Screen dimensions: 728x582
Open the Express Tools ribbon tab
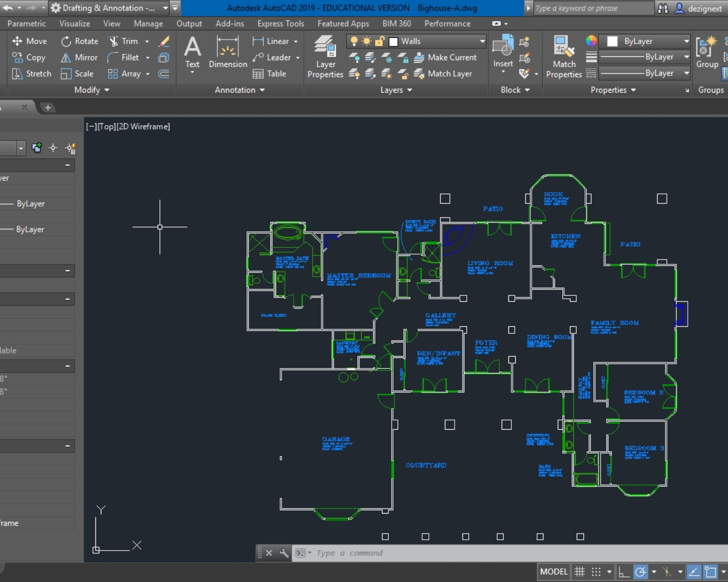(281, 23)
